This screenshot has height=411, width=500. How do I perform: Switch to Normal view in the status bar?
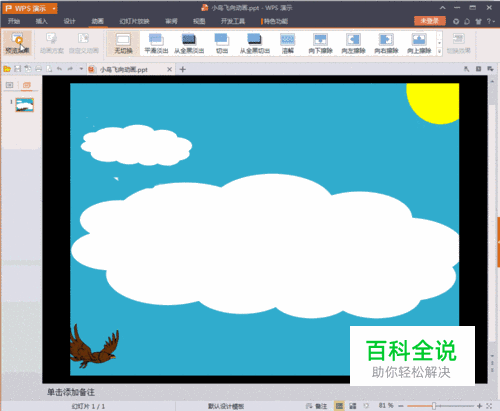(x=339, y=406)
